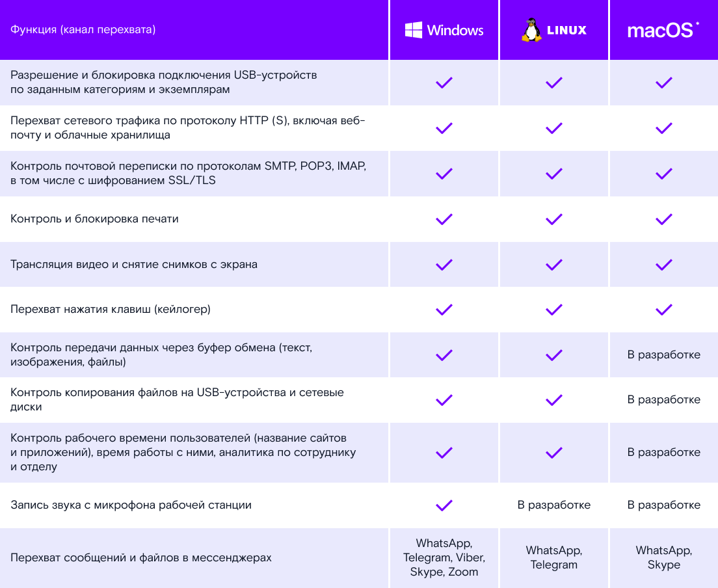Click 'Контроль и блокировка печати' text
This screenshot has width=718, height=588.
tap(94, 219)
